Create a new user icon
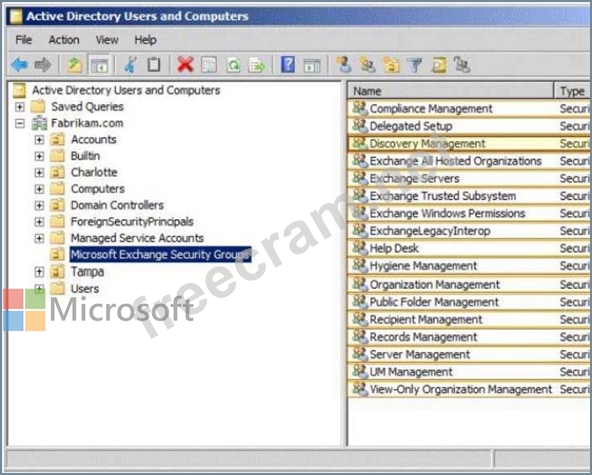The height and width of the screenshot is (475, 592). tap(344, 65)
